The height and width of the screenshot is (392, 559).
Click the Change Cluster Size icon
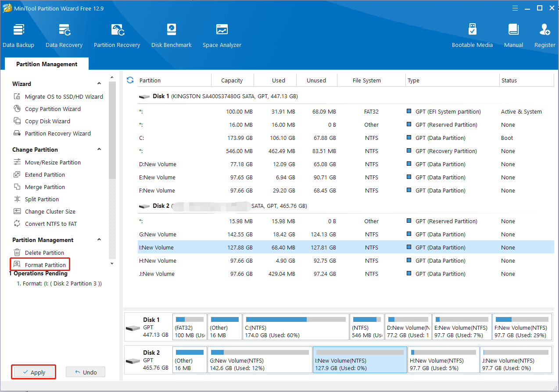tap(17, 211)
